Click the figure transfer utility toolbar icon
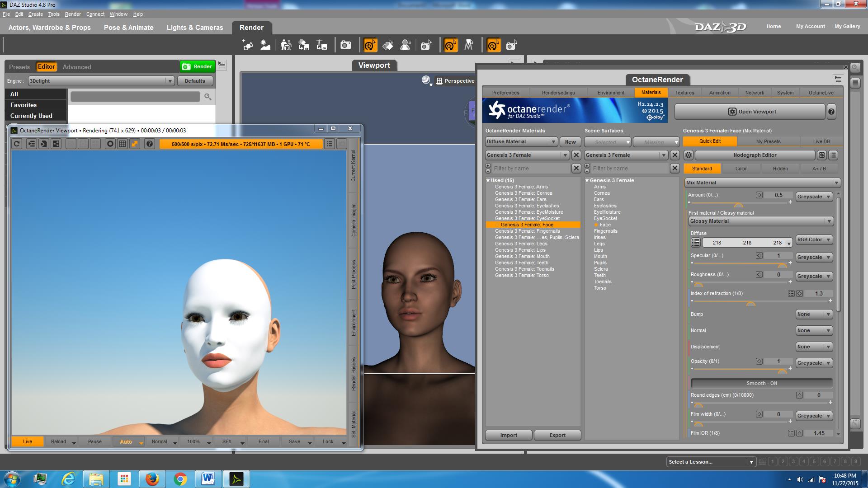The image size is (868, 488). (x=286, y=45)
